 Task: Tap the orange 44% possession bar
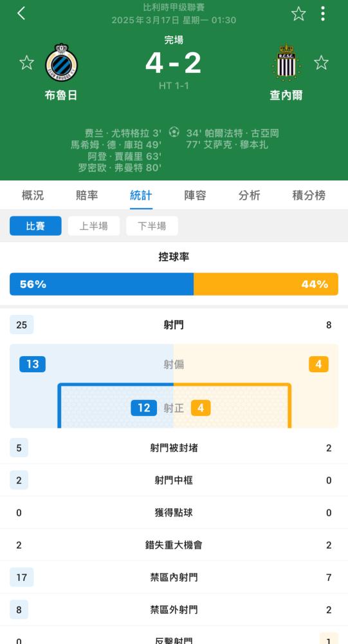coord(266,284)
